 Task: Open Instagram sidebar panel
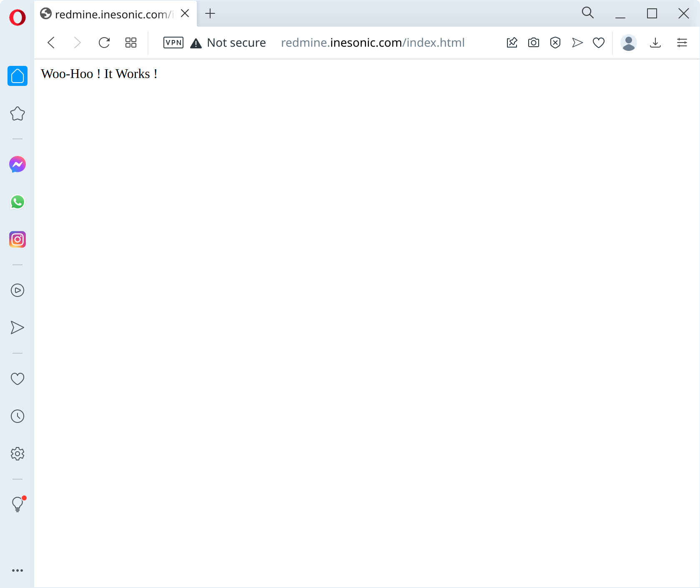[18, 239]
